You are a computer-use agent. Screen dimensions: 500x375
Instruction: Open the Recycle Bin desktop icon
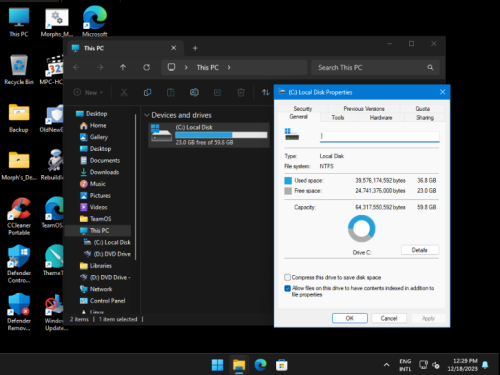19,69
